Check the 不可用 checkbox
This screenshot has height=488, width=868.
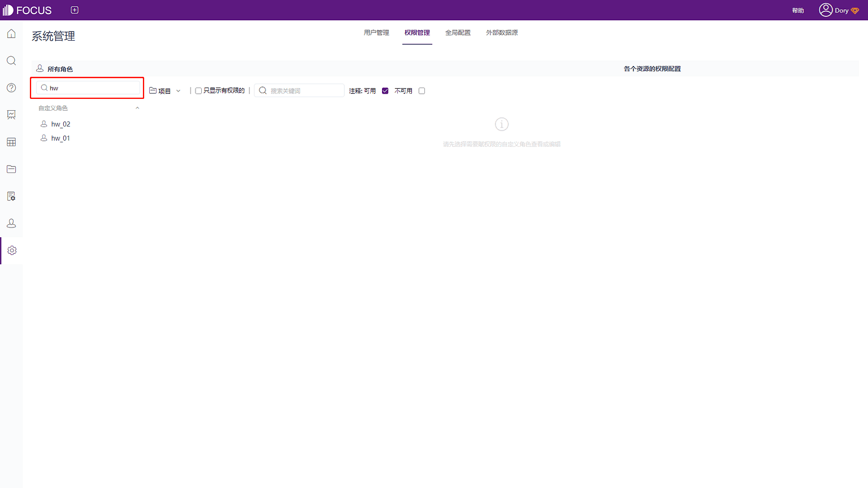(x=422, y=91)
